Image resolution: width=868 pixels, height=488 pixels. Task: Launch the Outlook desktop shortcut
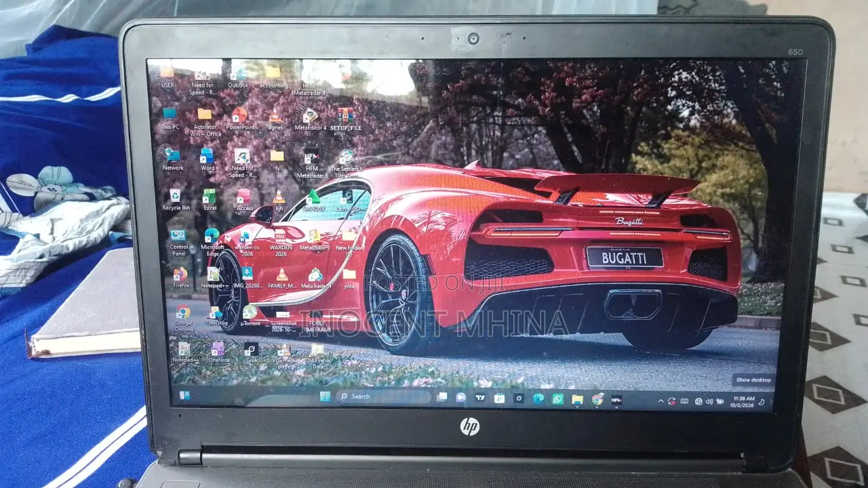(x=238, y=76)
